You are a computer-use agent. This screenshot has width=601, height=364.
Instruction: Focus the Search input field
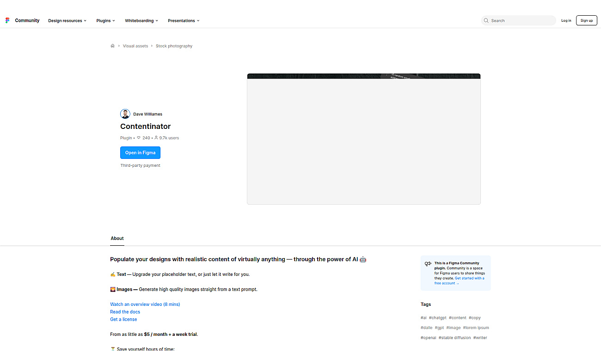tap(518, 20)
